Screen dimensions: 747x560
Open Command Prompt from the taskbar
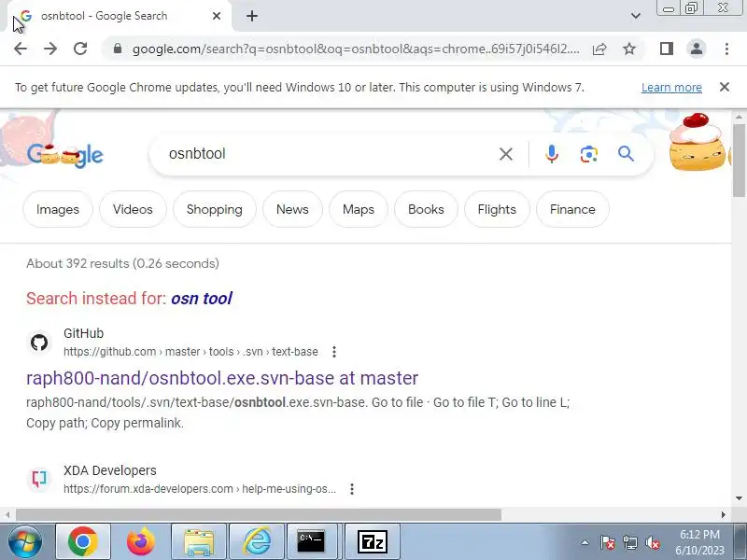pos(311,541)
